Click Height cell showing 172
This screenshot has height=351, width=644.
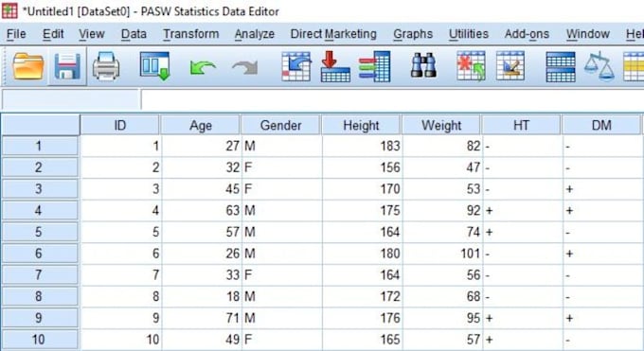tap(363, 296)
